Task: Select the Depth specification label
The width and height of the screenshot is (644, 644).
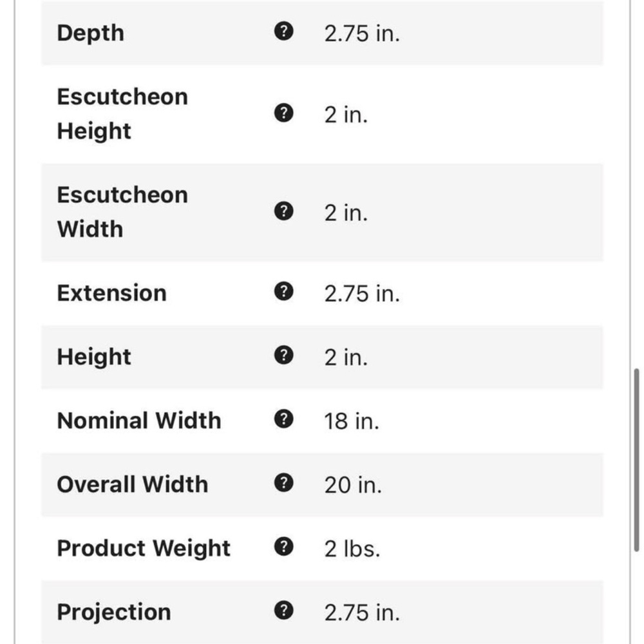Action: click(90, 33)
